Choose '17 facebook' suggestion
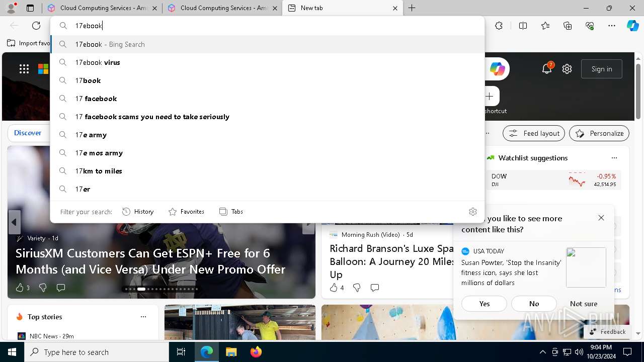Image resolution: width=644 pixels, height=362 pixels. (x=267, y=99)
